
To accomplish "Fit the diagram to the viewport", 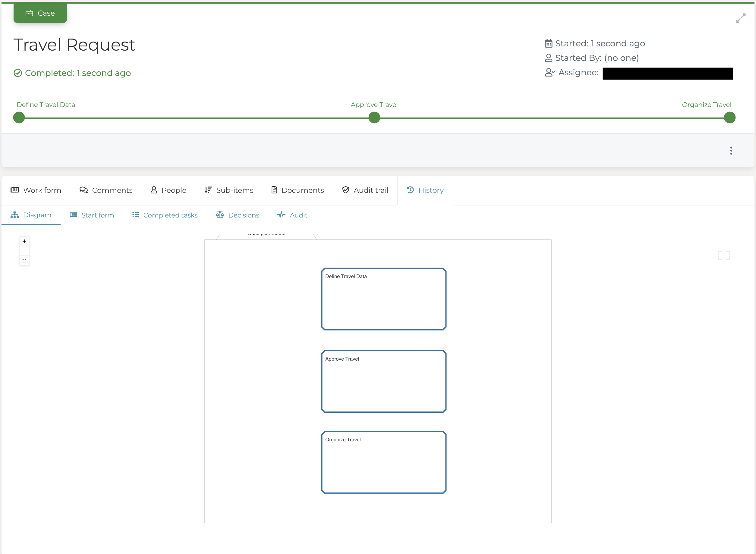I will coord(24,261).
